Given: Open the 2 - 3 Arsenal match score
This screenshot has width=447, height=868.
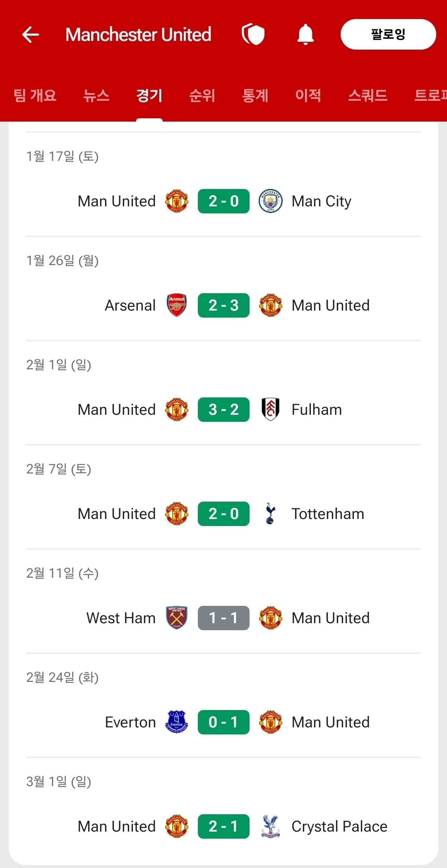Looking at the screenshot, I should tap(223, 306).
